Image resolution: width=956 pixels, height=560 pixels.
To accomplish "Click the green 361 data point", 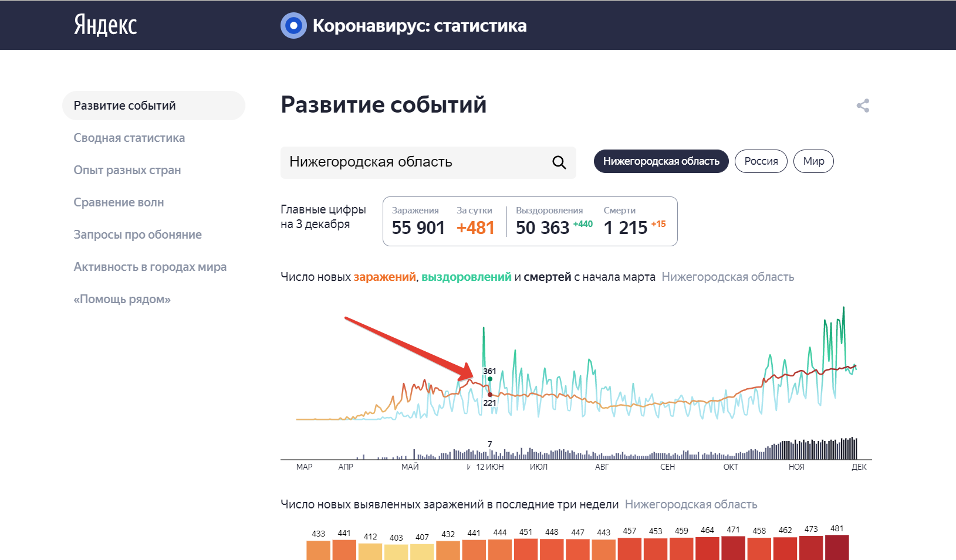I will click(490, 379).
